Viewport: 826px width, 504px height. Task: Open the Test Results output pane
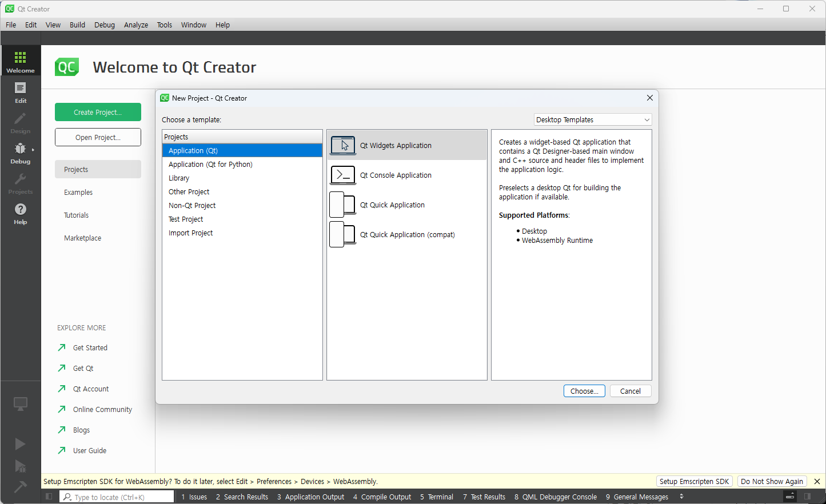[484, 497]
